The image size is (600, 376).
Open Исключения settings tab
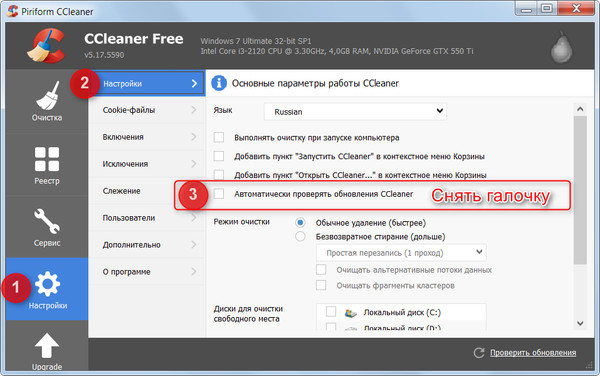(x=147, y=164)
